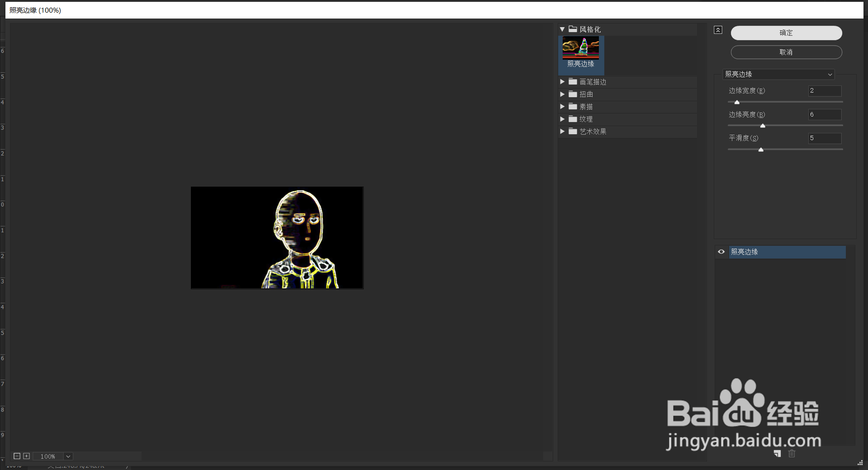Click the 边缘宽度 label
The height and width of the screenshot is (470, 868).
pos(747,91)
